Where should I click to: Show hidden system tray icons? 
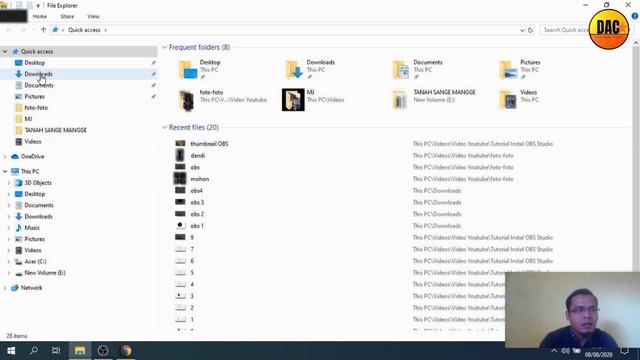coord(554,351)
